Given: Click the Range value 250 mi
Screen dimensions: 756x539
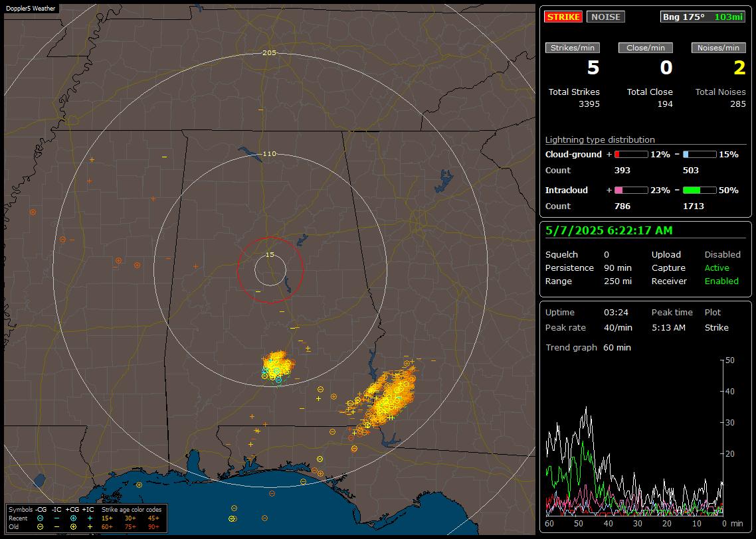Looking at the screenshot, I should 618,281.
